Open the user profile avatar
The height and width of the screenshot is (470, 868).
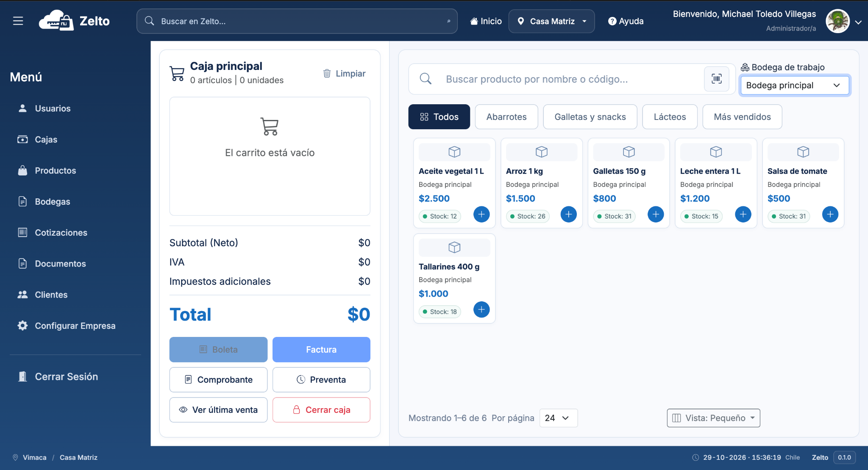837,21
